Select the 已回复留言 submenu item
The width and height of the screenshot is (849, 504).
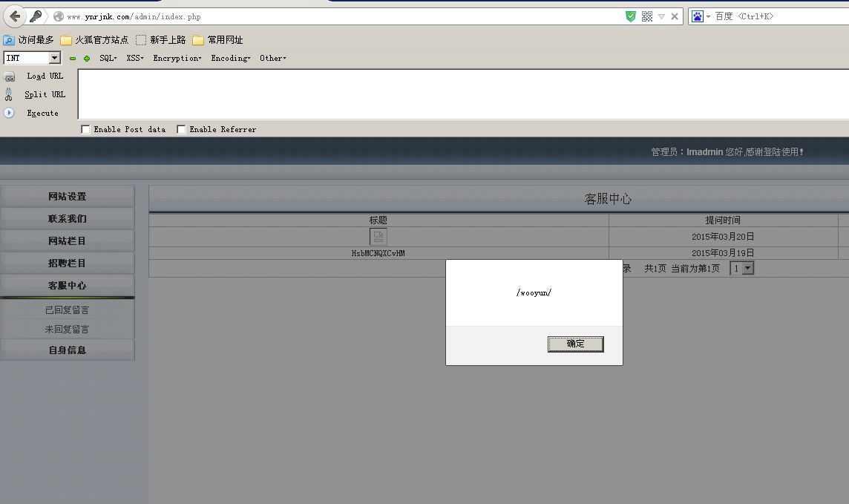click(67, 310)
